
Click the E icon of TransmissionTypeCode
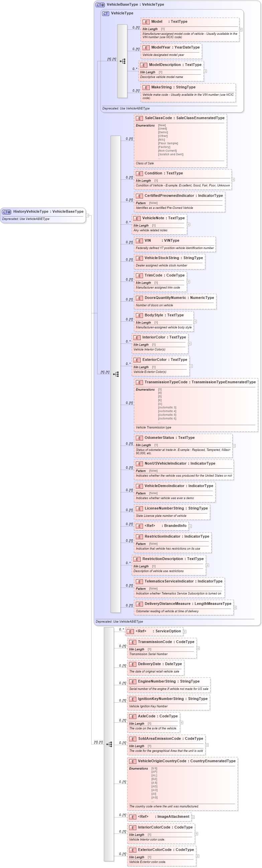(x=139, y=382)
